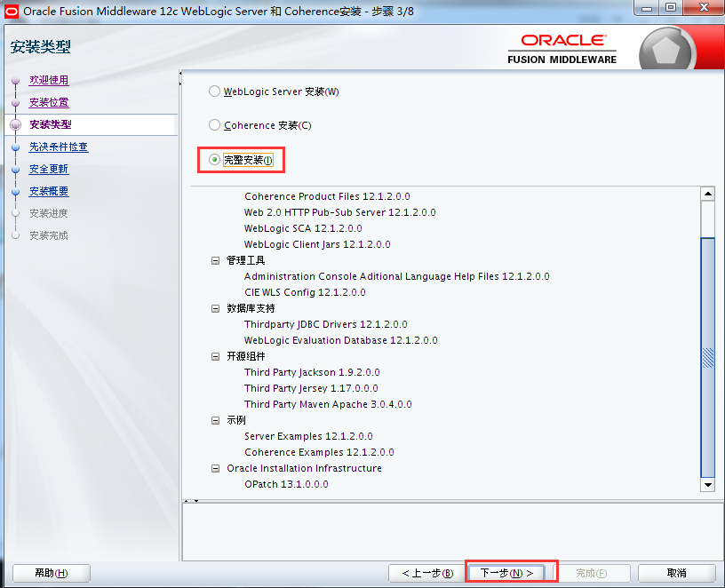Click the 欢迎使用 step bullet icon

pos(16,81)
